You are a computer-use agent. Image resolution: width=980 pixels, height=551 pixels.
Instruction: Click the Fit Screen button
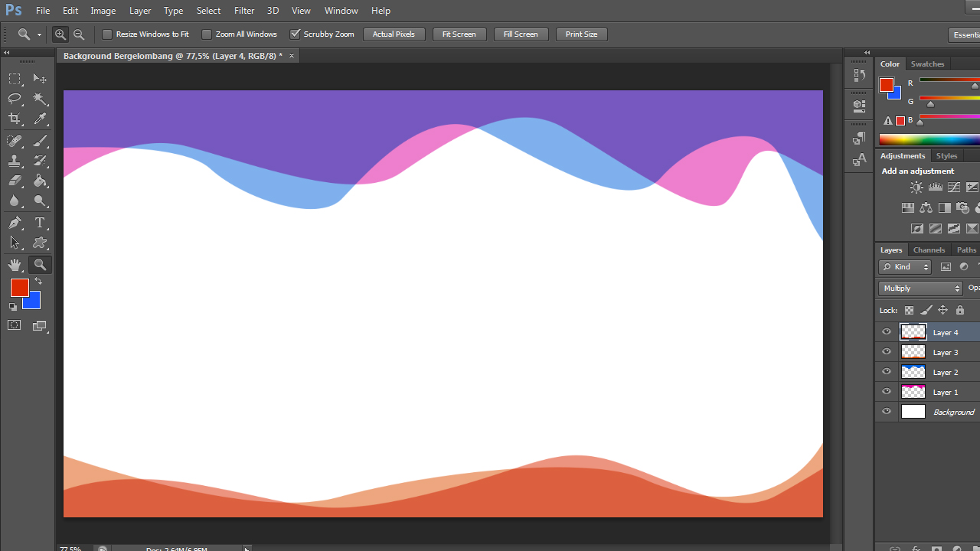459,34
